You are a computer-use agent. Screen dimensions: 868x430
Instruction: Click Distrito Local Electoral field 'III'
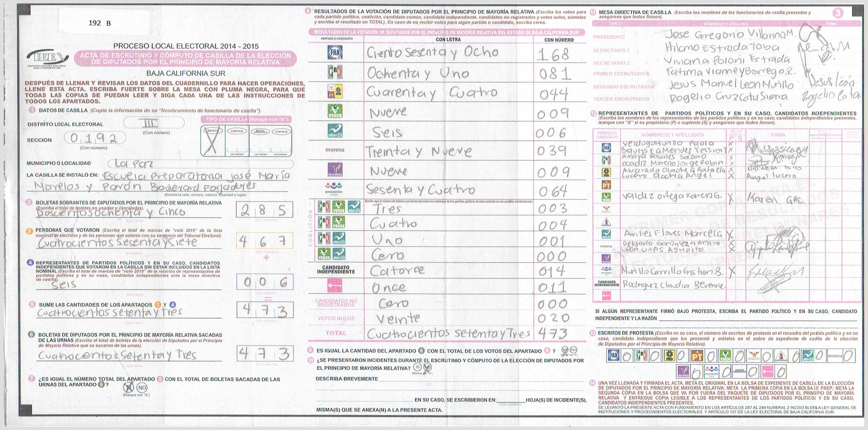pyautogui.click(x=154, y=123)
